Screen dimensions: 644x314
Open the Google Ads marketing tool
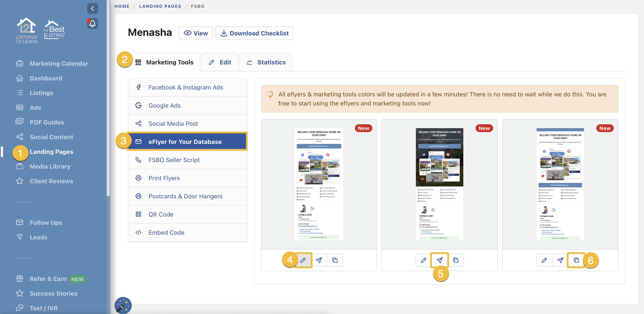pyautogui.click(x=165, y=105)
